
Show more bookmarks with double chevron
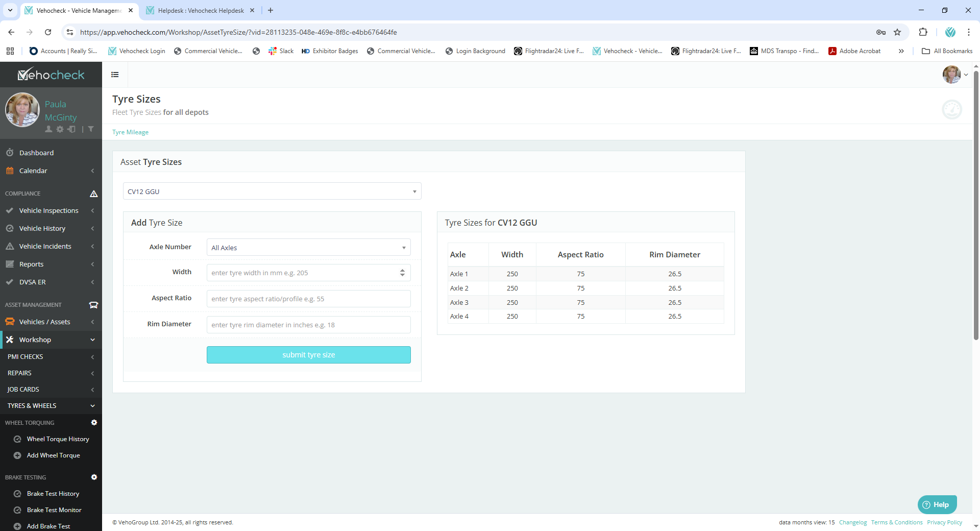click(901, 51)
